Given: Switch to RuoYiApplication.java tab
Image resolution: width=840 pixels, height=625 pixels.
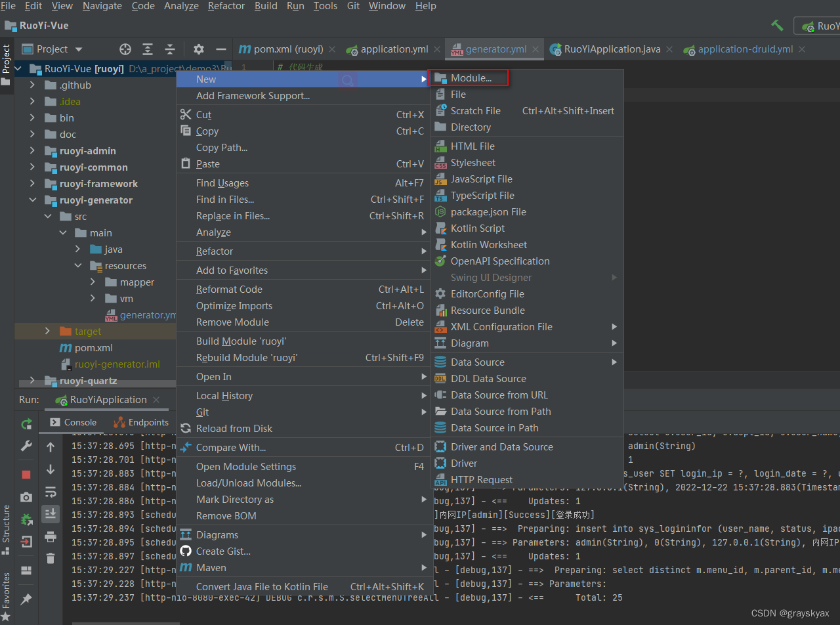Looking at the screenshot, I should tap(612, 49).
